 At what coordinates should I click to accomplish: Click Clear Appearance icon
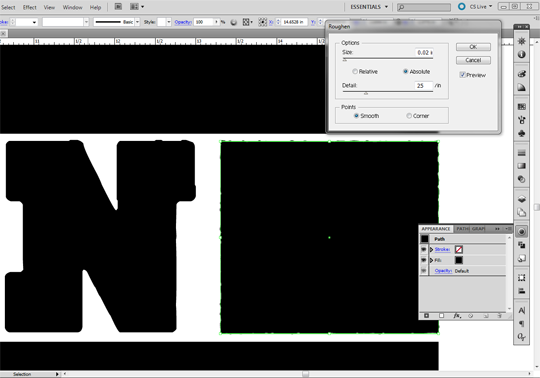pyautogui.click(x=470, y=316)
